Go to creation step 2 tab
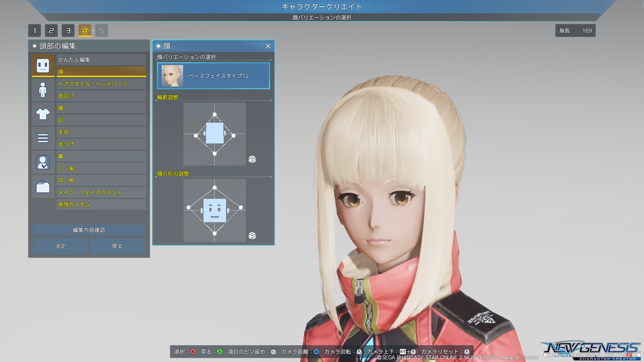Viewport: 644px width, 362px height. [x=51, y=31]
